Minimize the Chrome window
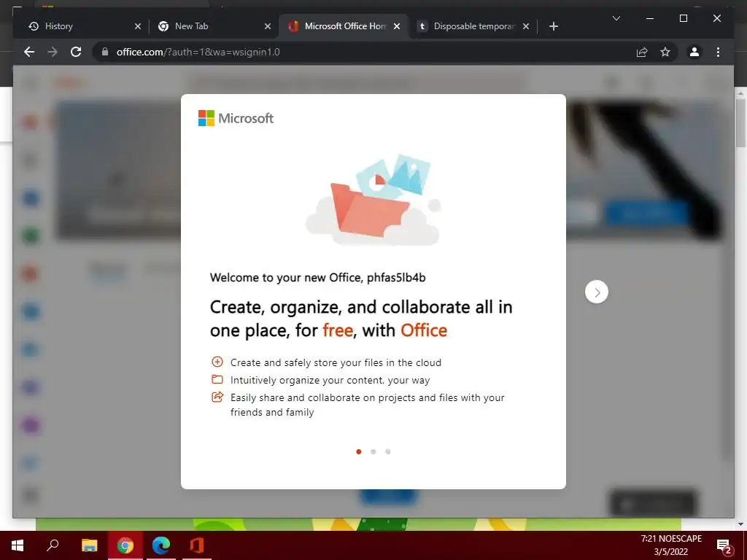The height and width of the screenshot is (560, 747). tap(650, 18)
